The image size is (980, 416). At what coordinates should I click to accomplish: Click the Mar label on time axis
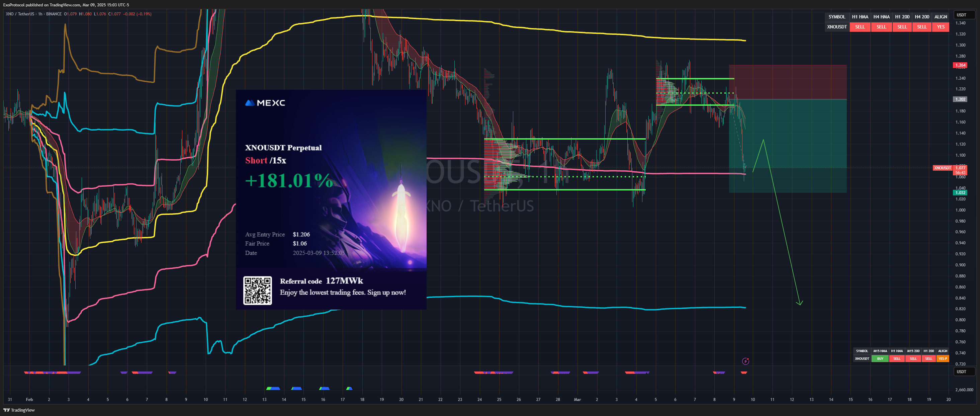click(x=577, y=400)
